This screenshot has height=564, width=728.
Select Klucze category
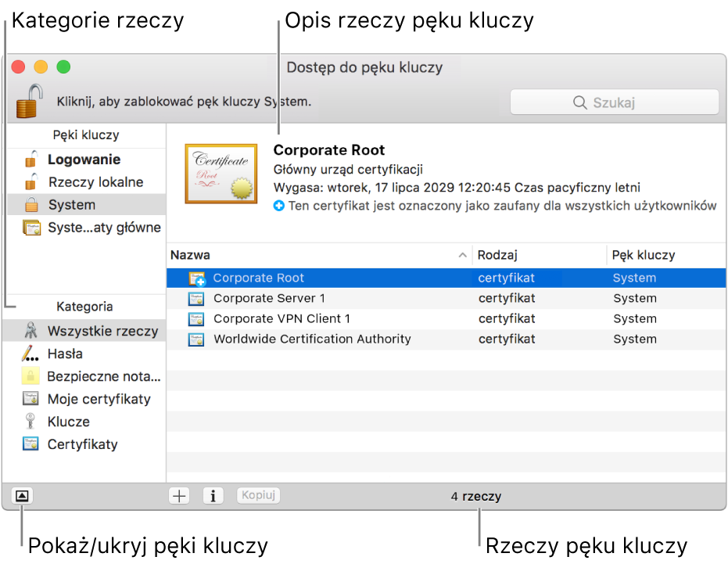point(69,422)
